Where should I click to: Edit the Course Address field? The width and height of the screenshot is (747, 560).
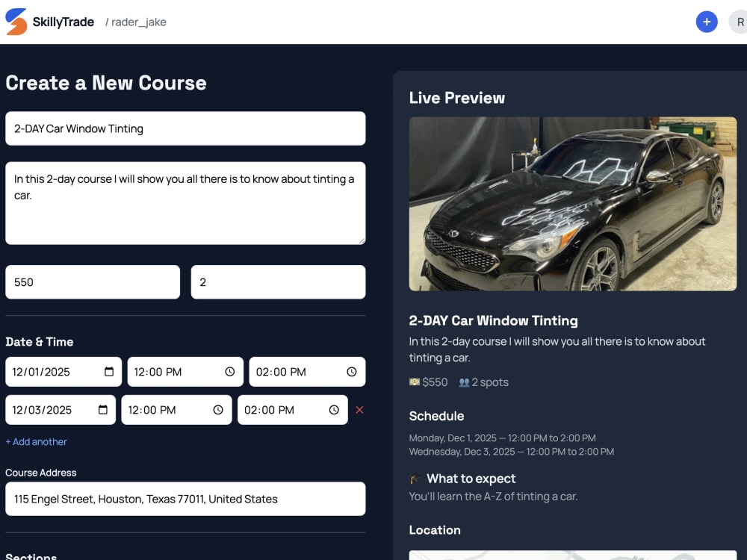(185, 499)
